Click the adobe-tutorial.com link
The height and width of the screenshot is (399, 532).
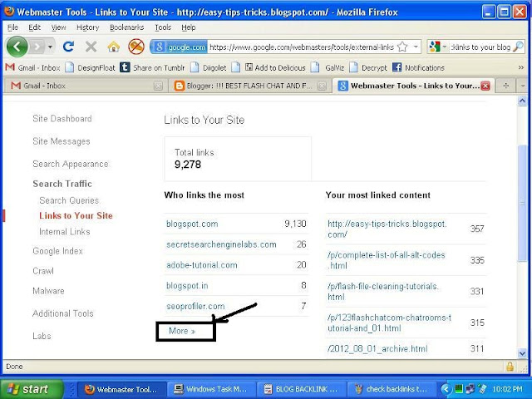(x=201, y=264)
